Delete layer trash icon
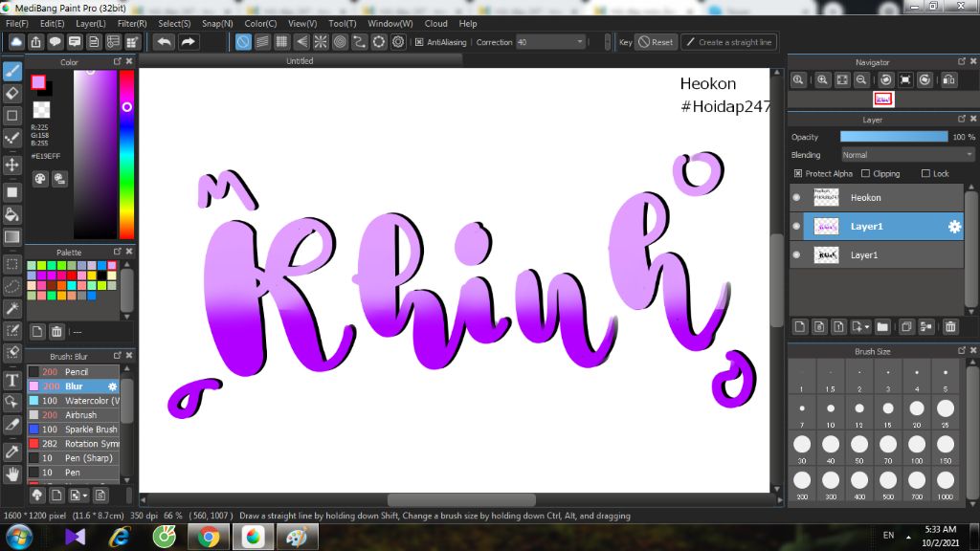The width and height of the screenshot is (980, 551). tap(950, 327)
